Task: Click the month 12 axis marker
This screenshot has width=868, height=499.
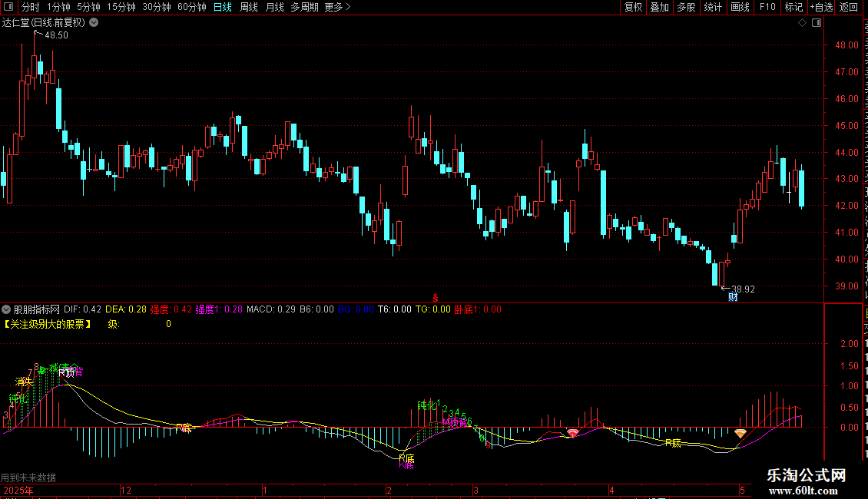Action: (126, 490)
